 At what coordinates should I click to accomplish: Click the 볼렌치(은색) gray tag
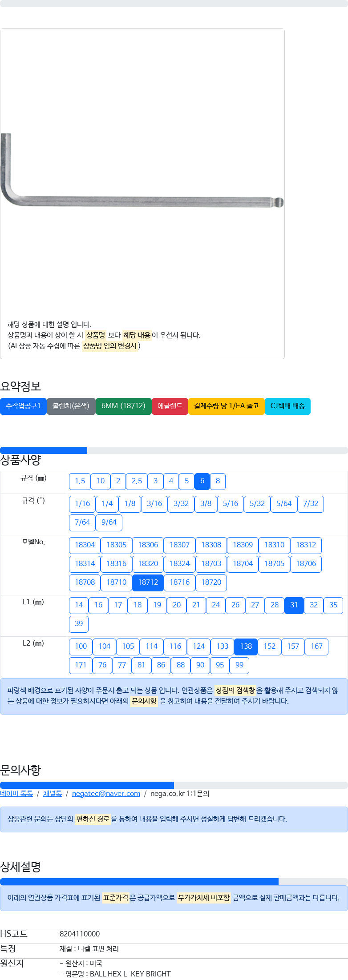point(71,406)
